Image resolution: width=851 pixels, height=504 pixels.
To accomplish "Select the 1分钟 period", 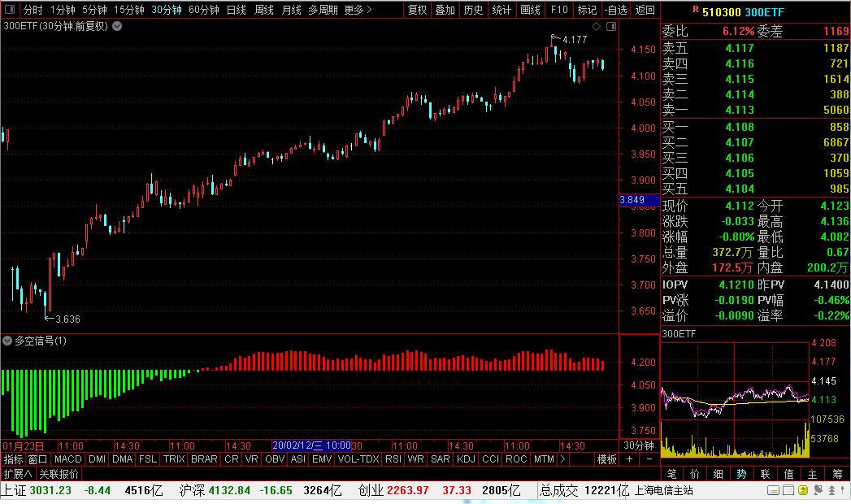I will click(63, 10).
